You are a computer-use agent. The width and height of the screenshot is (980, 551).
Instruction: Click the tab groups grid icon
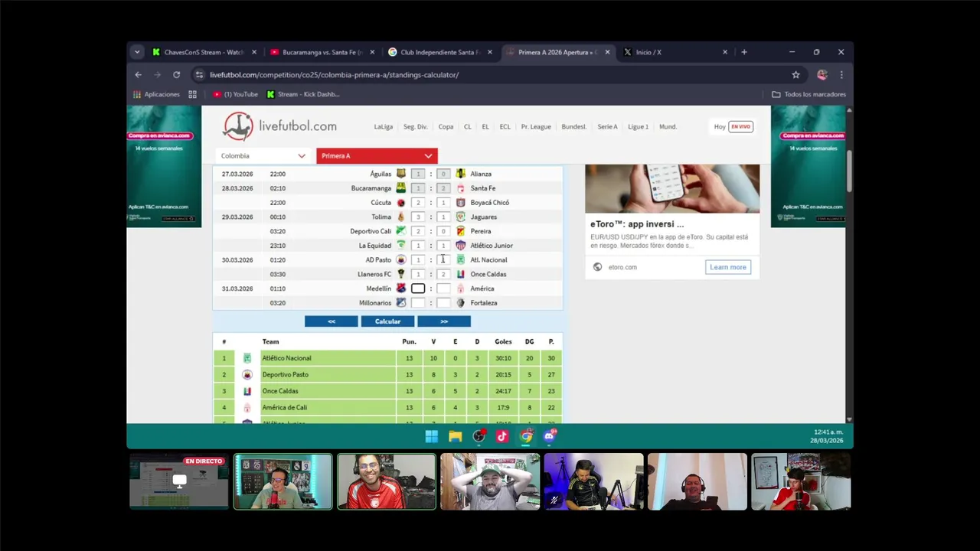point(192,94)
